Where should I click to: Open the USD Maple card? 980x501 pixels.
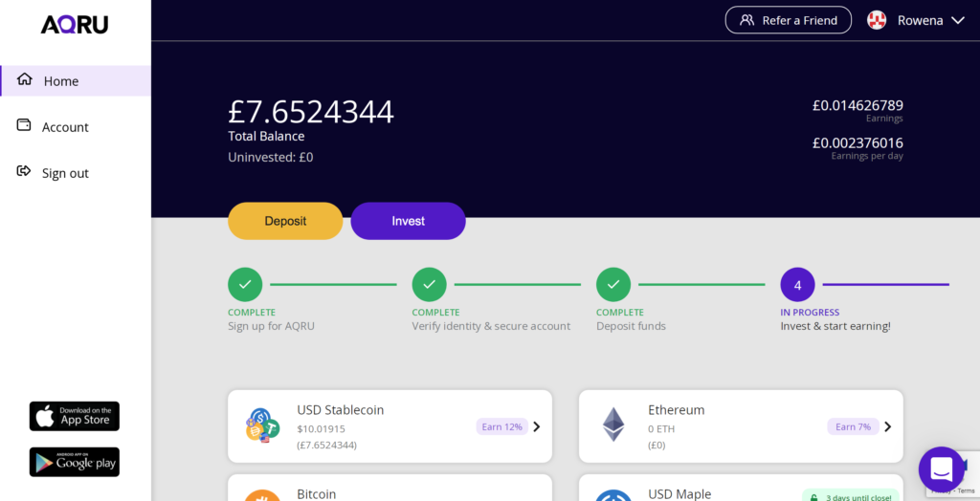(x=741, y=488)
